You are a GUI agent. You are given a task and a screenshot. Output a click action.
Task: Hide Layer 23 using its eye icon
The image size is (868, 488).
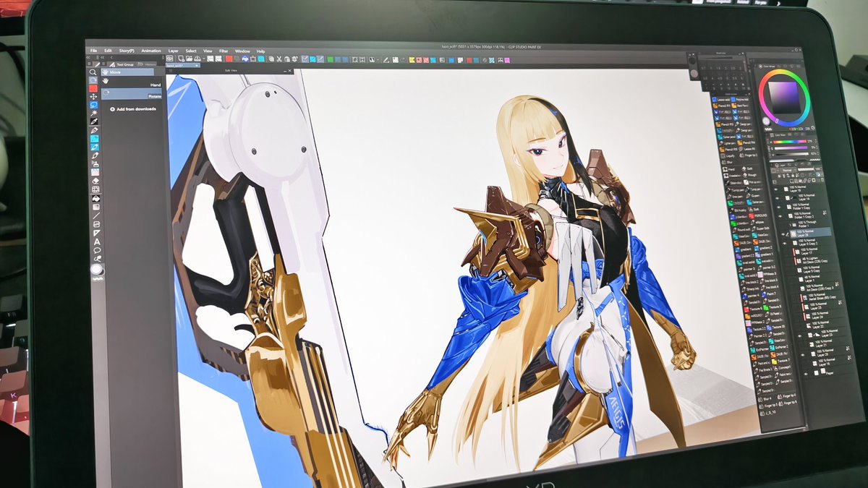[x=799, y=336]
